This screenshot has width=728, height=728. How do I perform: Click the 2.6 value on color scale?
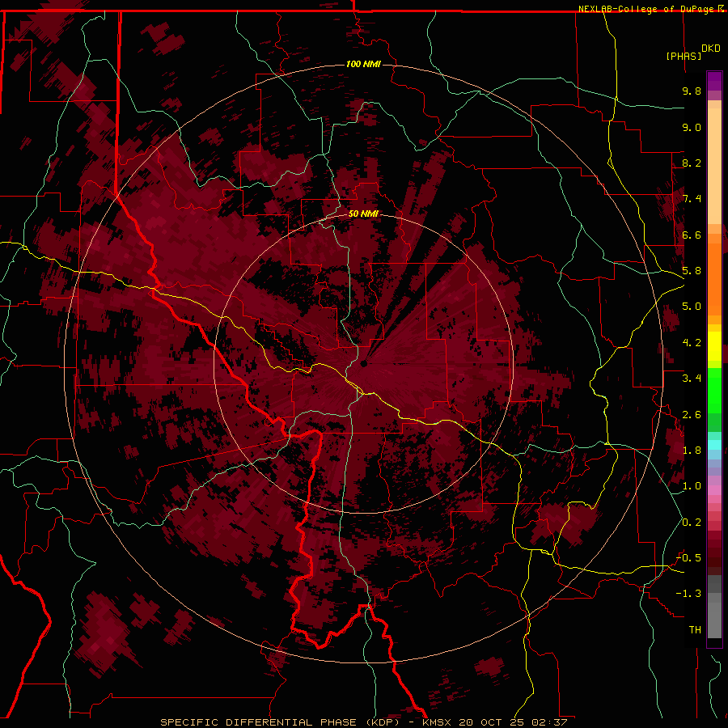coord(692,415)
